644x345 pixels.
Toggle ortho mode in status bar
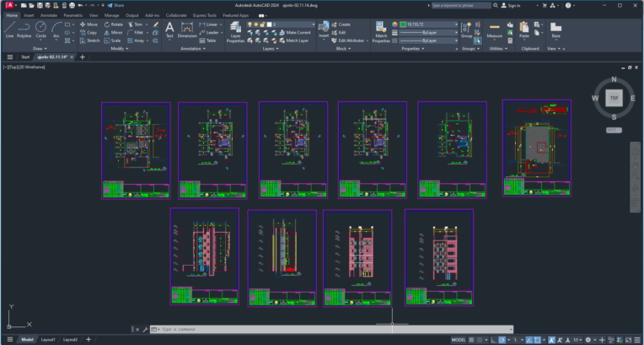tap(493, 340)
